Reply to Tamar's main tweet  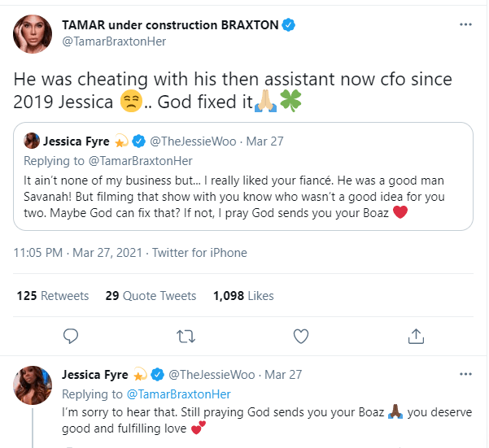pyautogui.click(x=71, y=335)
